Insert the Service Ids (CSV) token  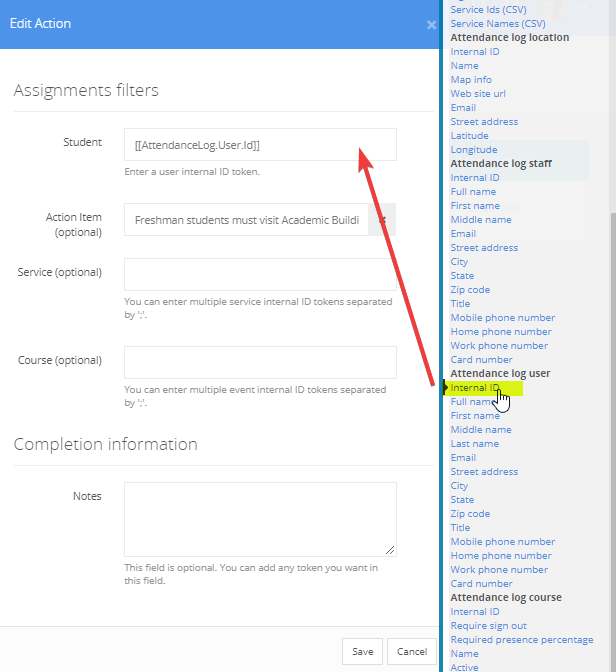(488, 9)
